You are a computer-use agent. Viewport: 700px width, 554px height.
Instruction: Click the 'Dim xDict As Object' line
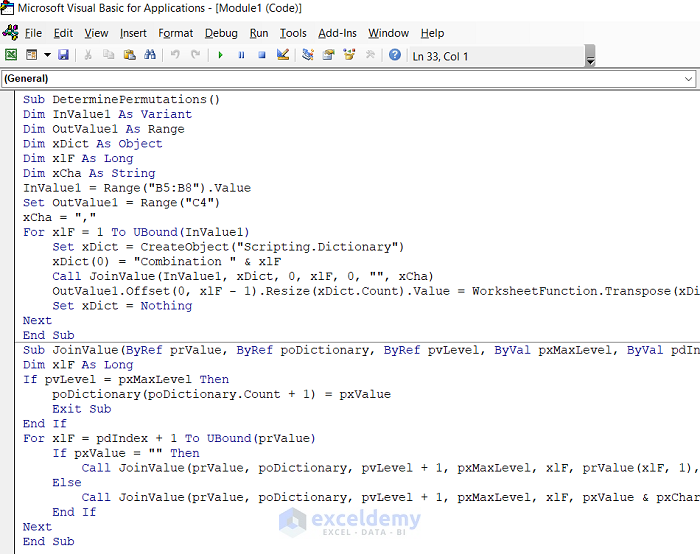point(93,143)
